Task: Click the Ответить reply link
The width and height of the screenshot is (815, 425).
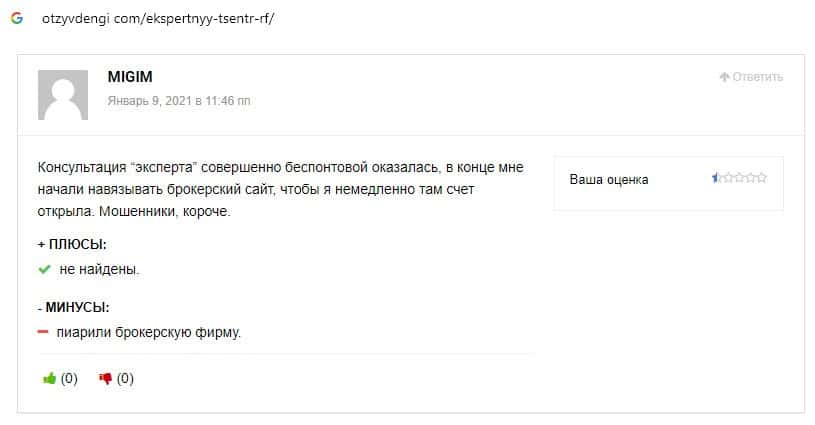Action: click(x=757, y=77)
